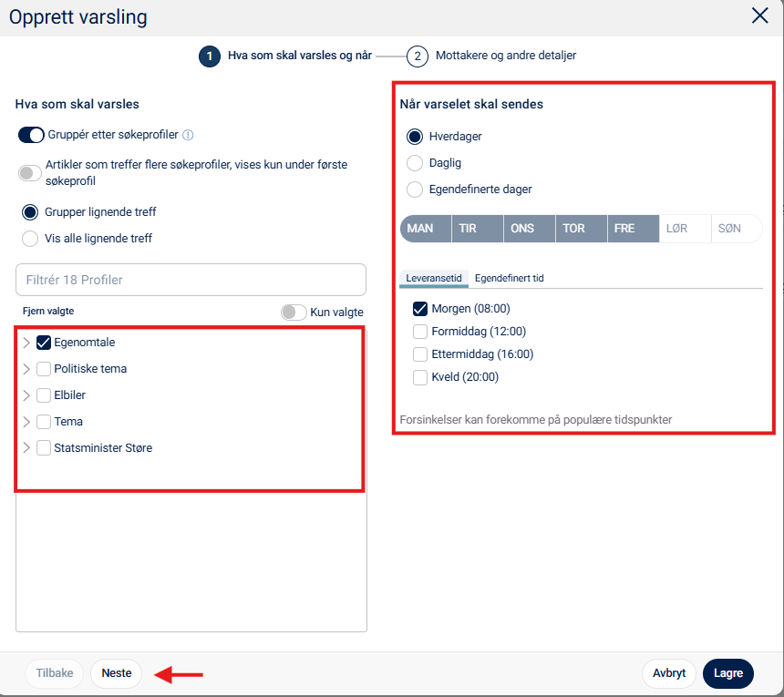Image resolution: width=784 pixels, height=697 pixels.
Task: Expand the Statsminister Støre profile
Action: 26,447
